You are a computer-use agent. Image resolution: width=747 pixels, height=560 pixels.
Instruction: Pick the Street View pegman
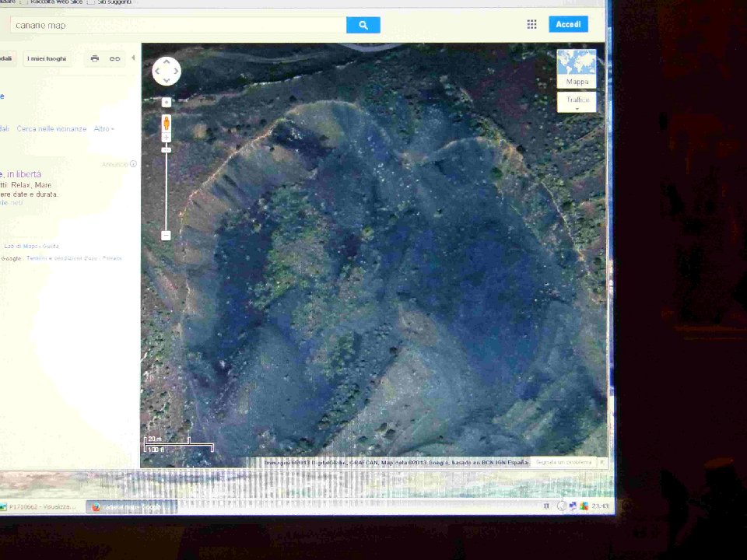[x=167, y=123]
